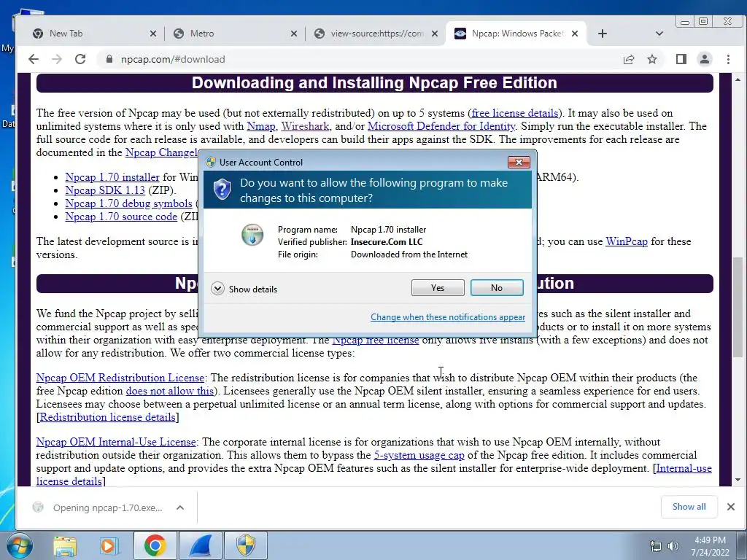The height and width of the screenshot is (560, 747).
Task: Go back to the previous page
Action: click(x=34, y=59)
